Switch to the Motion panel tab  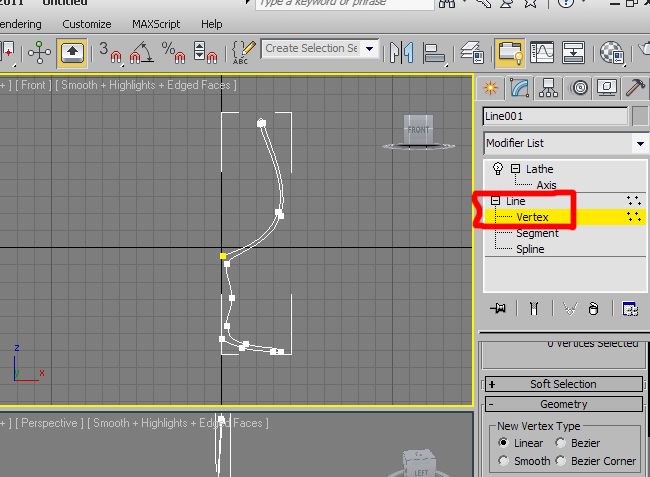[x=580, y=88]
